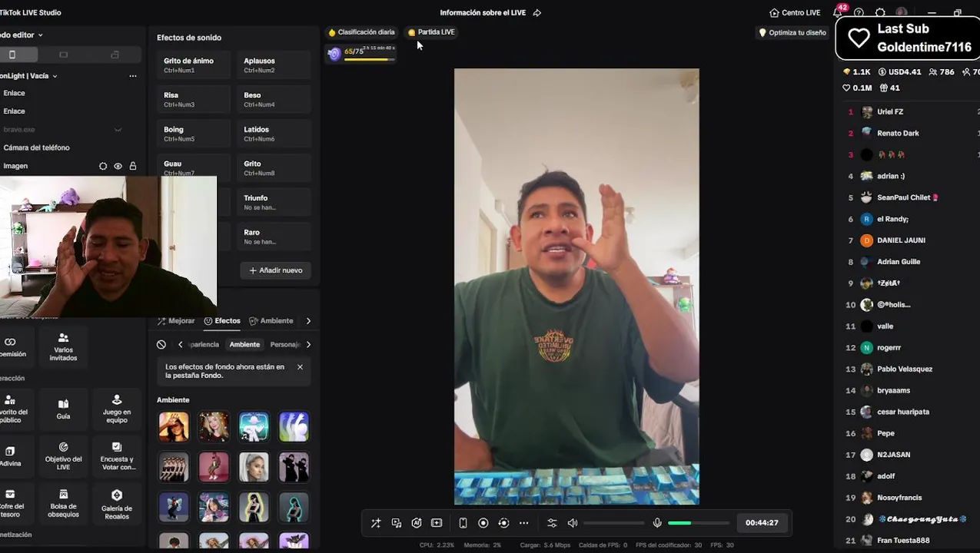Start recording with the record button

click(483, 523)
